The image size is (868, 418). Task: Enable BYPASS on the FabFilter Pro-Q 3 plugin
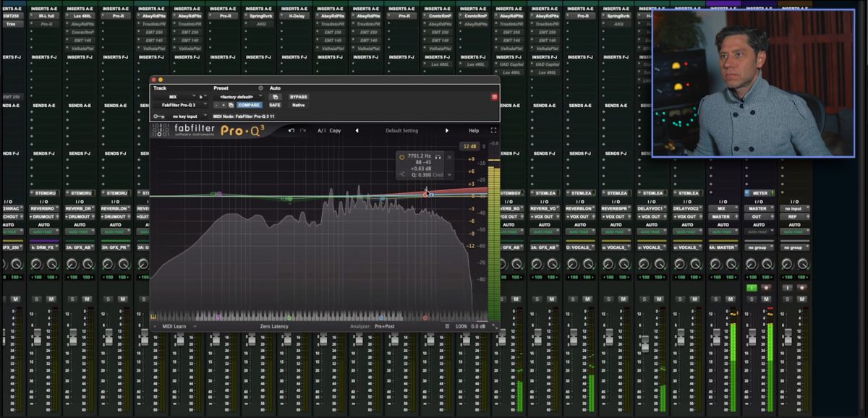[x=299, y=97]
